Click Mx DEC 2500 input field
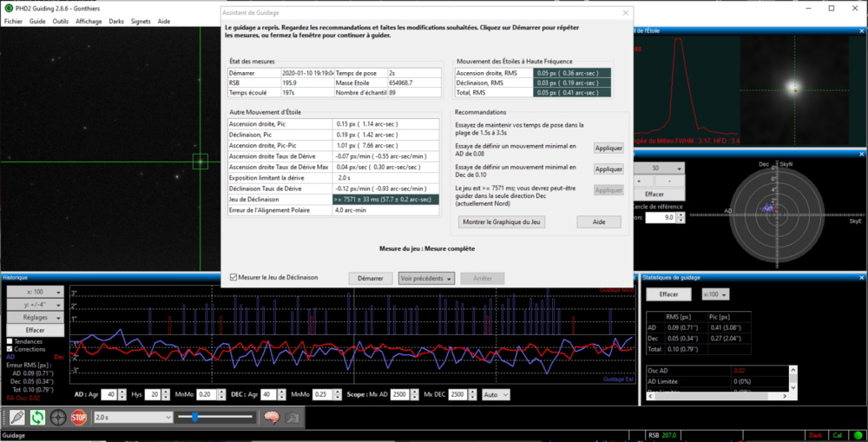The height and width of the screenshot is (442, 868). (457, 395)
